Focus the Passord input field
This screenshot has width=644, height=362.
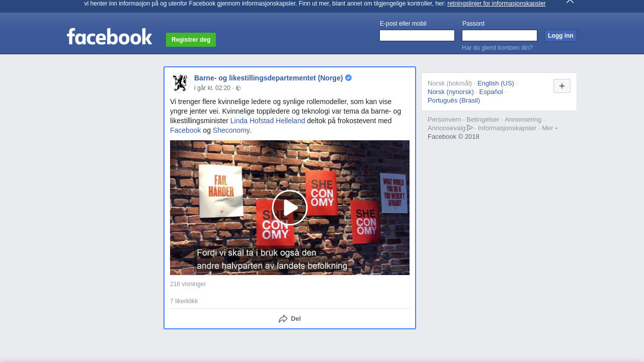(499, 36)
